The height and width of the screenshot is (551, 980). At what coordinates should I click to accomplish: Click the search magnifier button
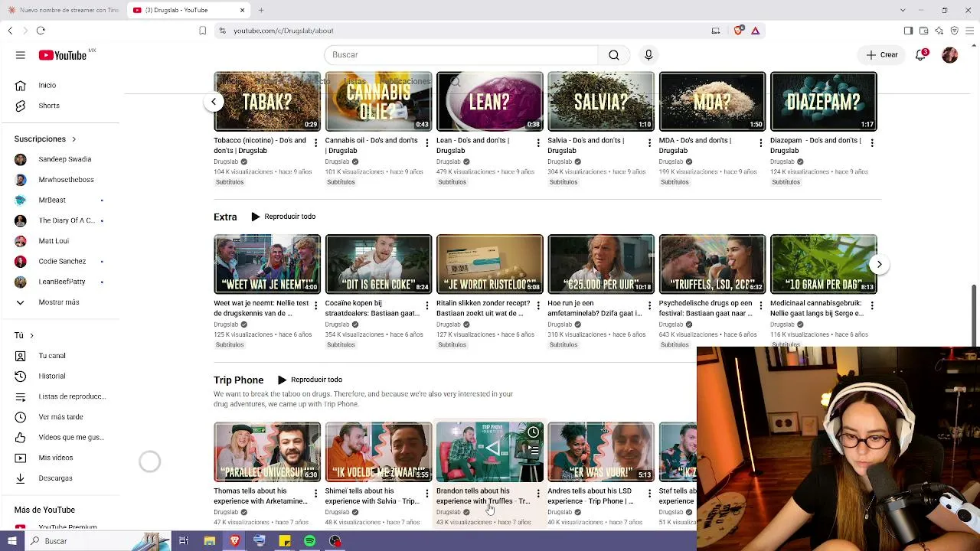614,55
